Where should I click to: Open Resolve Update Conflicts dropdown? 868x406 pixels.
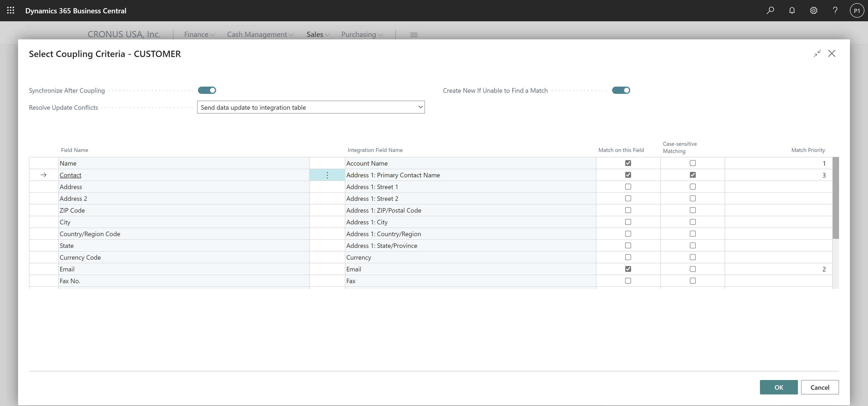(x=311, y=107)
